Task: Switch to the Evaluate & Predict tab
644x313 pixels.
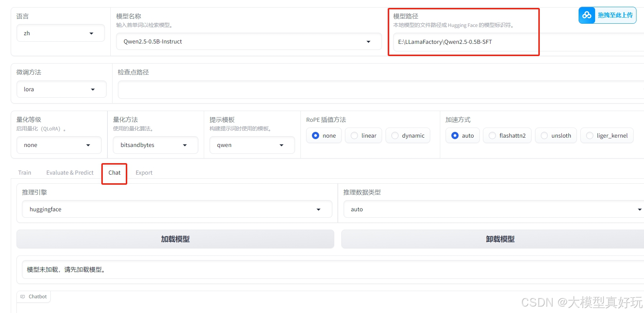Action: coord(70,172)
